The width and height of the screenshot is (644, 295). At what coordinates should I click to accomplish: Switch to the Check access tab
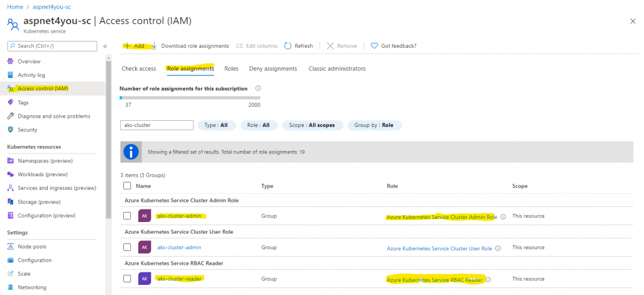click(x=139, y=69)
